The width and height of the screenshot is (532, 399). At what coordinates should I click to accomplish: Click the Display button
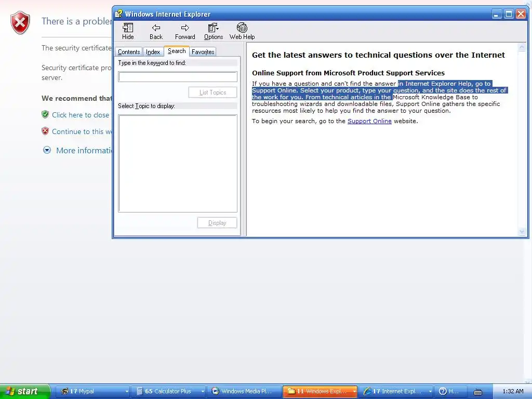(x=217, y=223)
